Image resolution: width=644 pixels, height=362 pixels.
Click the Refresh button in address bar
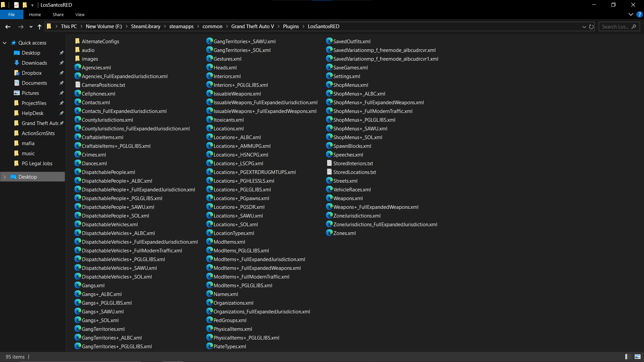click(591, 27)
